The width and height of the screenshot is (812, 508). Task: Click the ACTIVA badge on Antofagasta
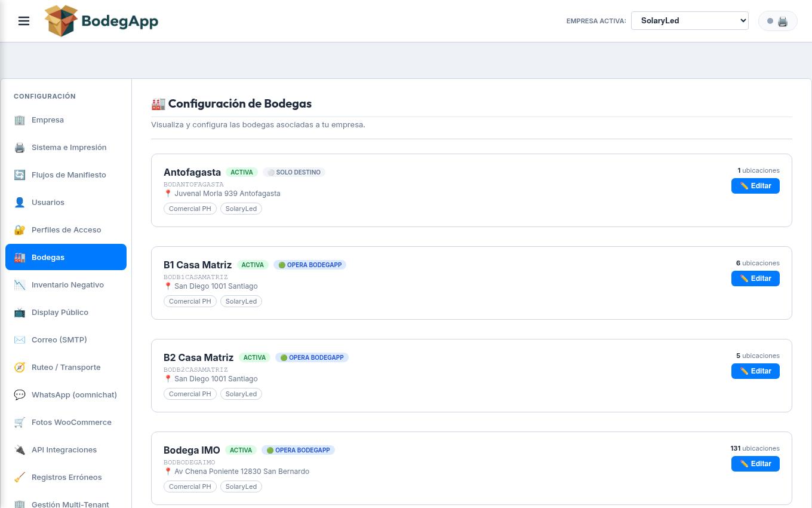click(x=242, y=172)
